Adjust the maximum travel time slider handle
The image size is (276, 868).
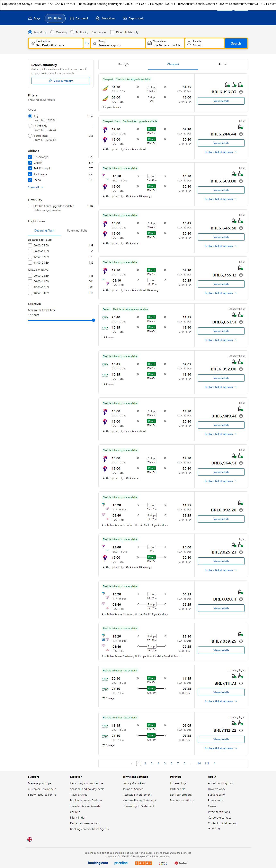tap(94, 320)
